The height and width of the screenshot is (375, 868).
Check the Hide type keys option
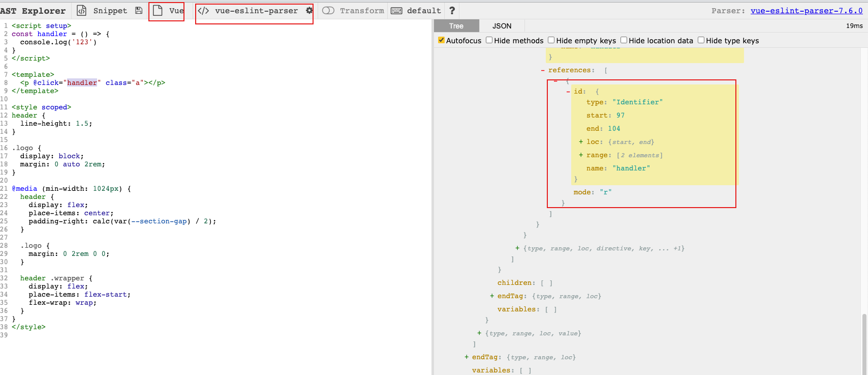click(x=701, y=40)
